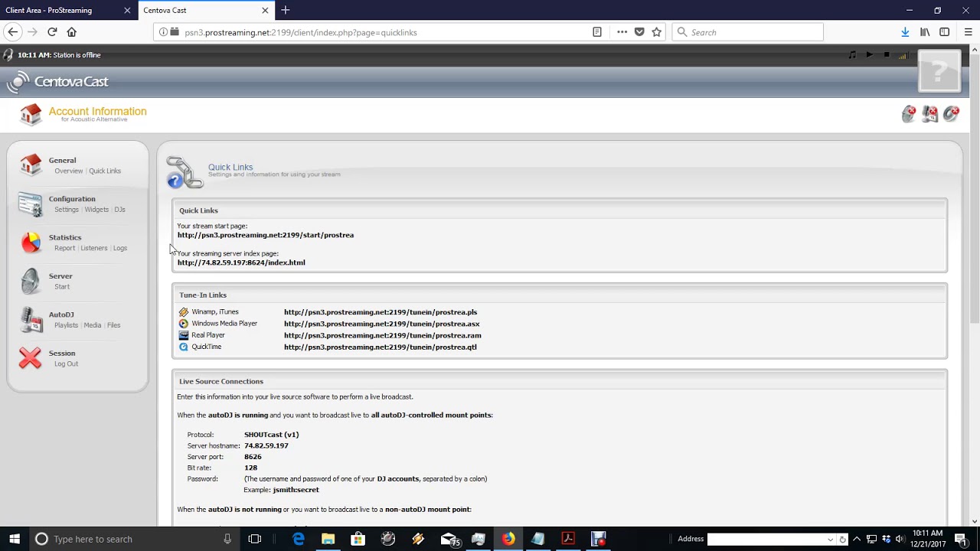
Task: Select the Centova Cast browser tab
Action: [206, 11]
